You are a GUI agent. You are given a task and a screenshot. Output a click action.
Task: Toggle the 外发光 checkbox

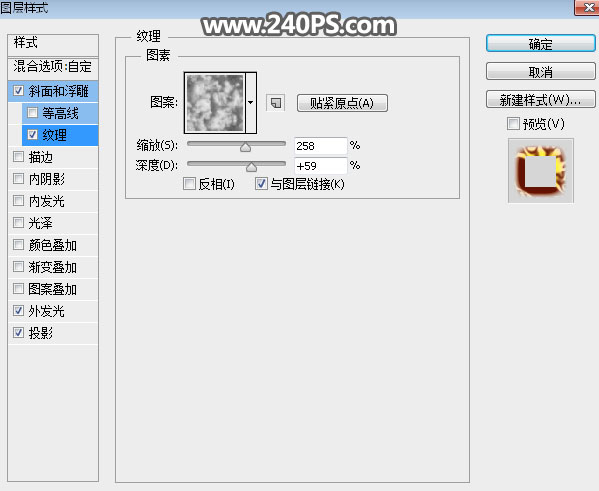coord(18,310)
